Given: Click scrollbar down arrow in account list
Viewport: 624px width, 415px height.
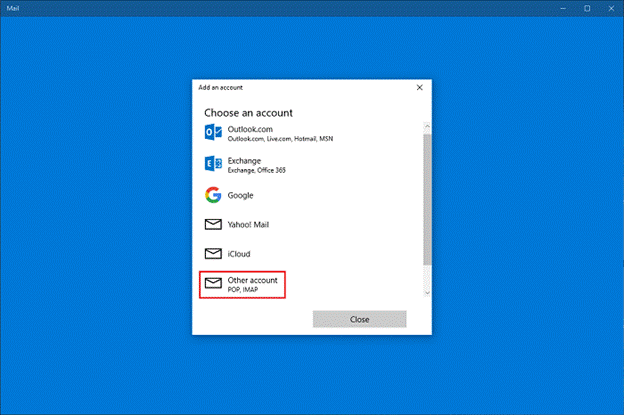Looking at the screenshot, I should [x=427, y=293].
